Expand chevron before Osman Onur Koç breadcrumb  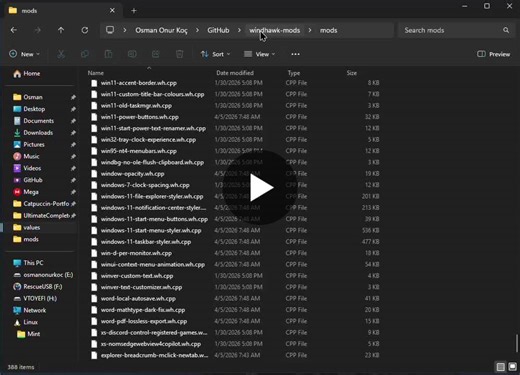point(125,30)
